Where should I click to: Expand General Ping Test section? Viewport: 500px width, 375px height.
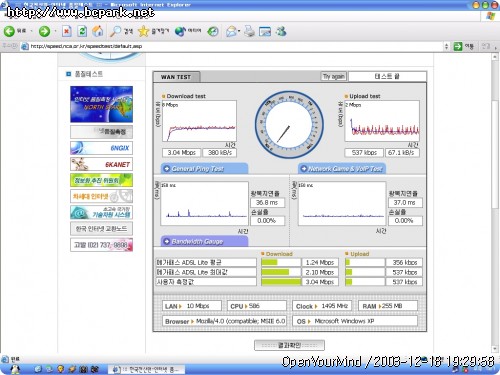[204, 169]
